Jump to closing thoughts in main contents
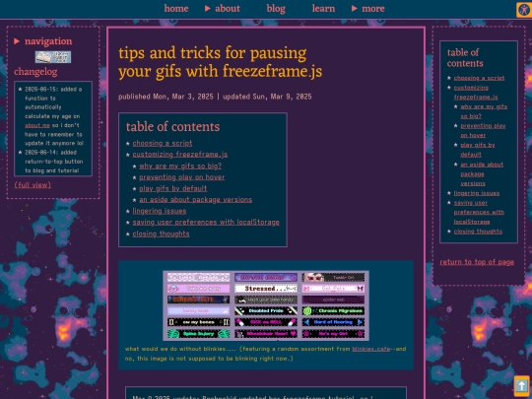Screen dimensions: 532x399 click(161, 233)
